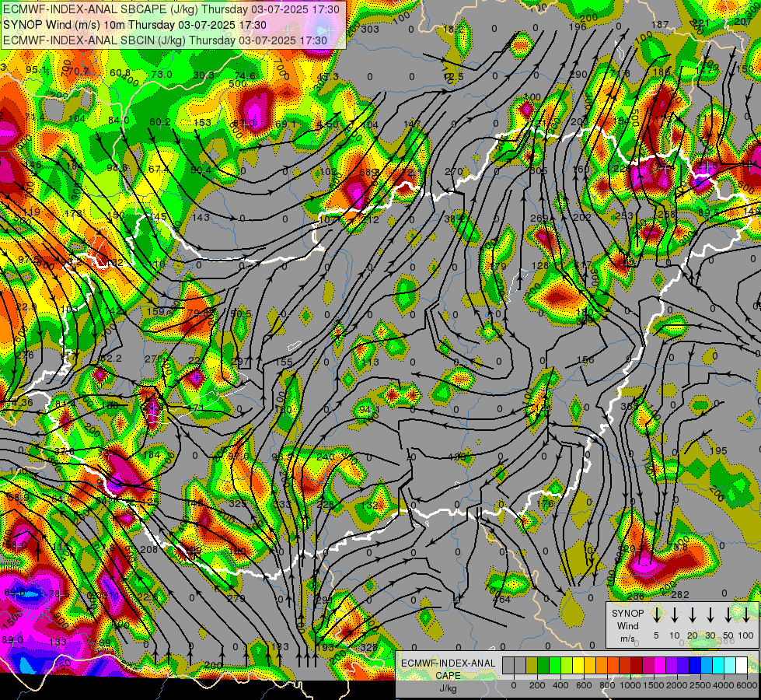Click the map value 187
Viewport: 761px width, 700px height.
click(x=660, y=24)
